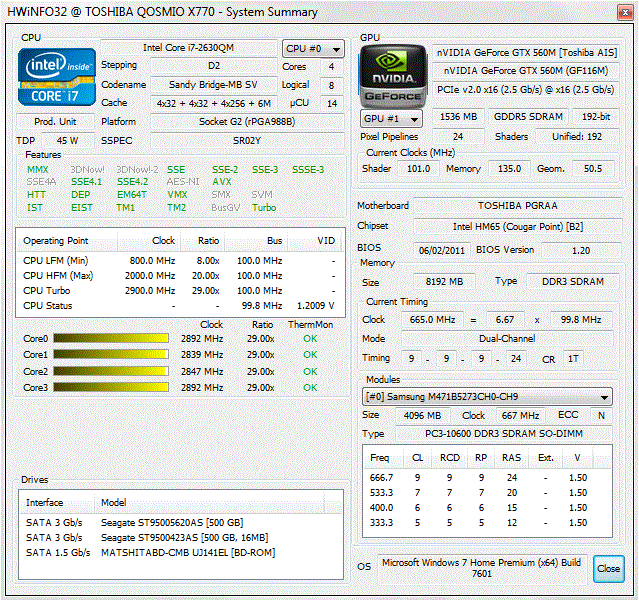Select the 666.7 frequency timing row
This screenshot has height=601, width=639.
(x=487, y=478)
